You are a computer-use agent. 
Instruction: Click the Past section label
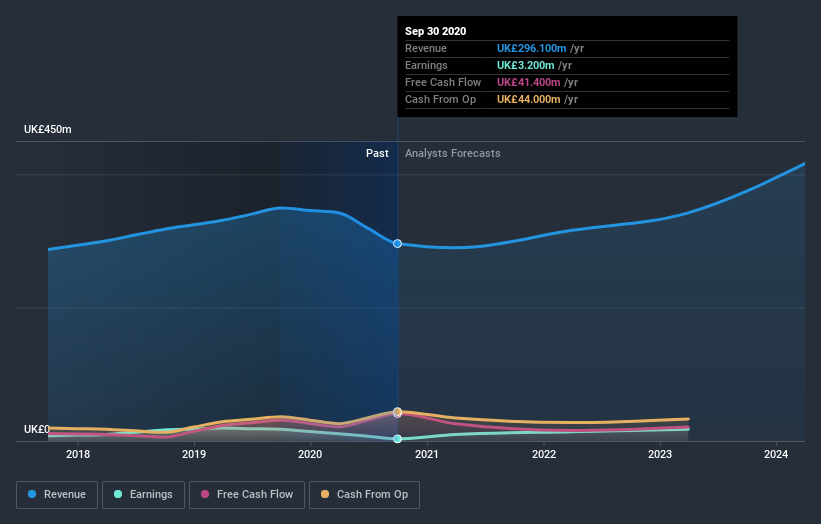click(x=377, y=153)
